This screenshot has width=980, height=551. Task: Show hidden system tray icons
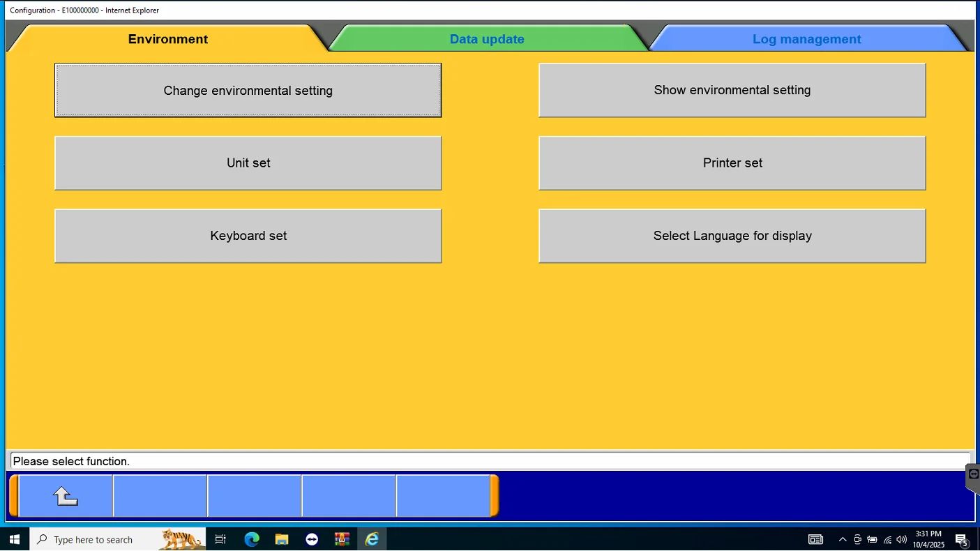click(x=843, y=539)
